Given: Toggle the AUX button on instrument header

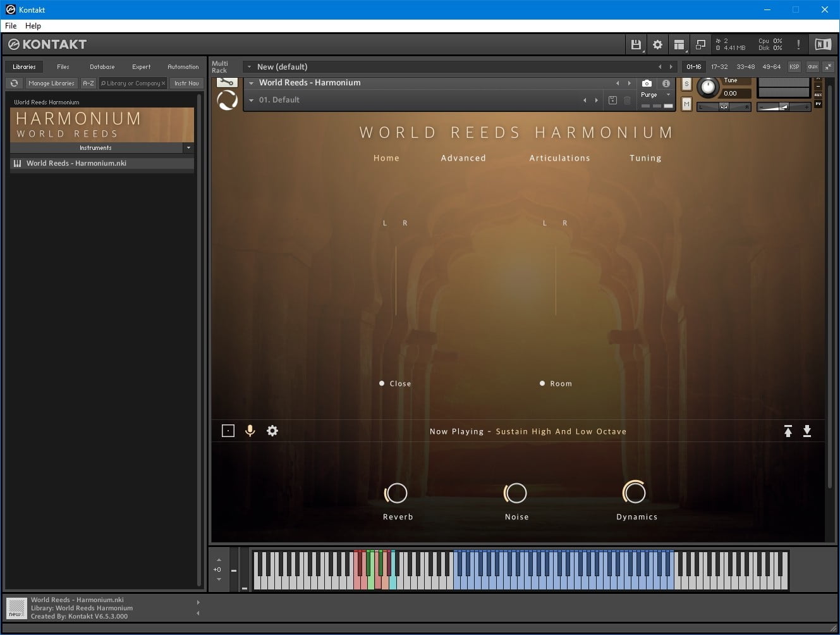Looking at the screenshot, I should pos(818,95).
